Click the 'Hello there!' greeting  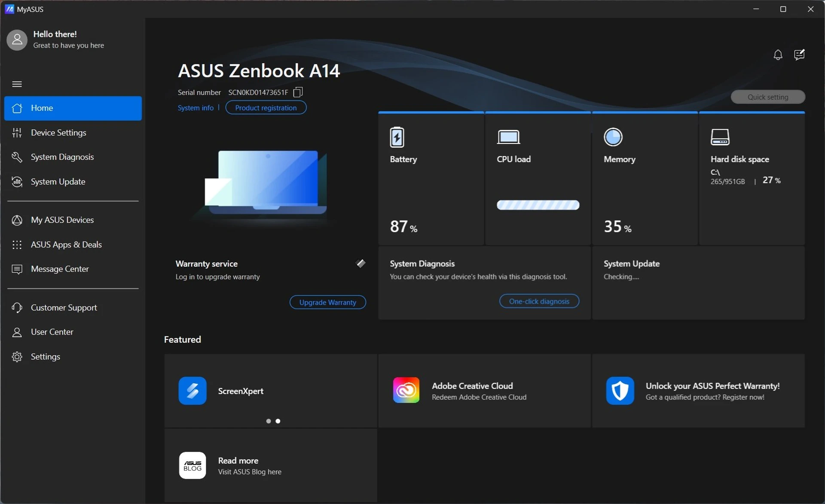click(x=55, y=34)
